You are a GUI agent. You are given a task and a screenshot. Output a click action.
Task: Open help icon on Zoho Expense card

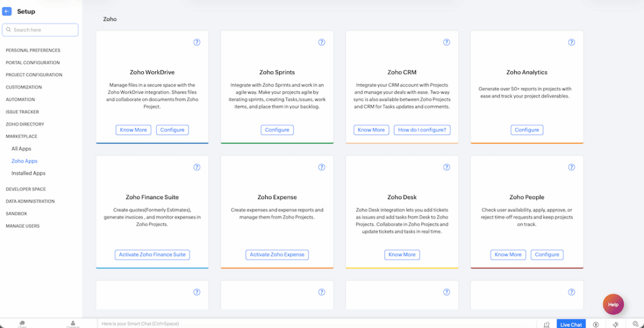[321, 167]
